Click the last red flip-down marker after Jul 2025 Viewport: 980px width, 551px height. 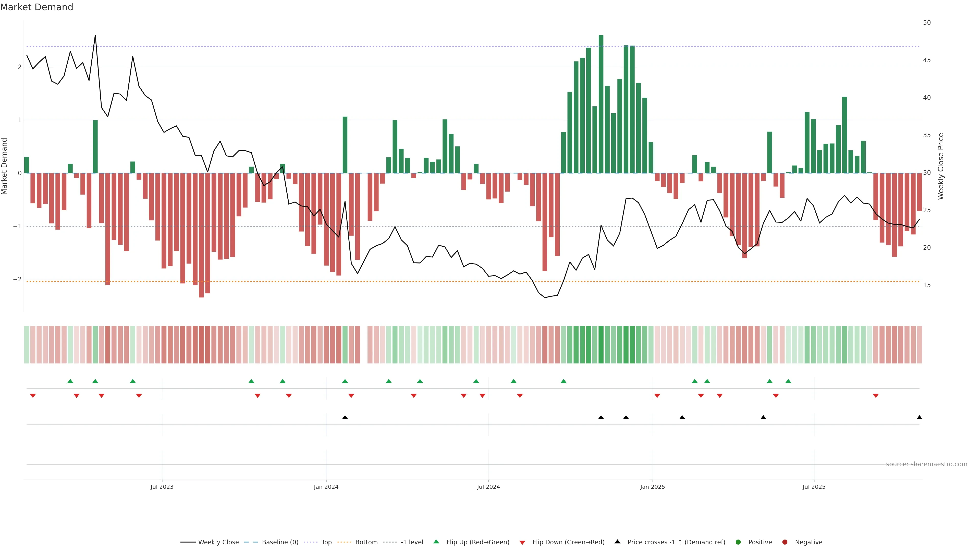(x=876, y=396)
